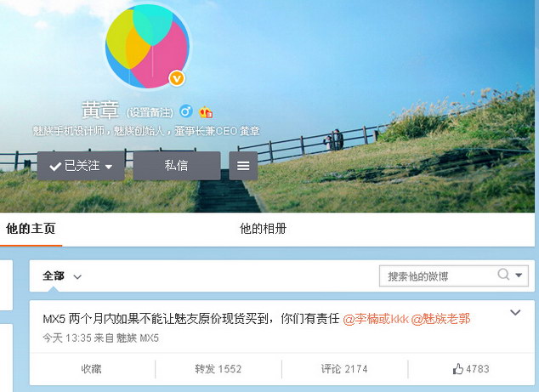Send a message via 私信 button
The height and width of the screenshot is (392, 539).
(177, 166)
